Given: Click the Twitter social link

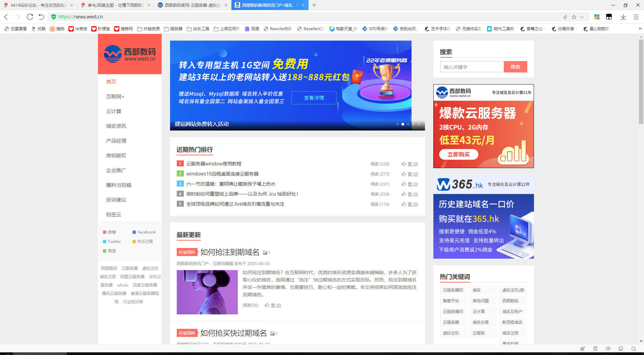Looking at the screenshot, I should point(112,242).
